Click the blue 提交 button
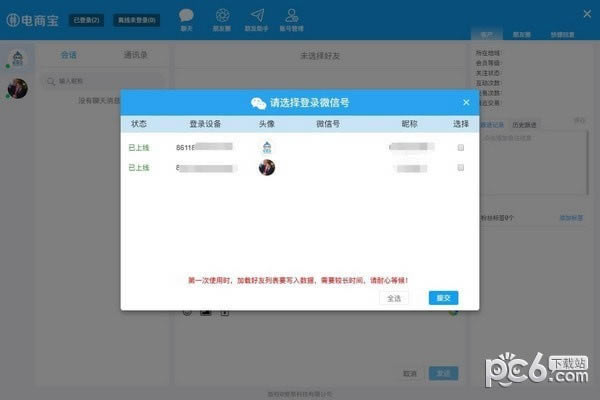Image resolution: width=600 pixels, height=400 pixels. coord(443,298)
